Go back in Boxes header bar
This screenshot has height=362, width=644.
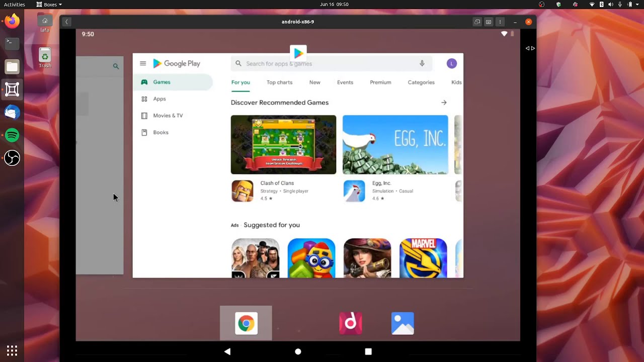pyautogui.click(x=66, y=22)
